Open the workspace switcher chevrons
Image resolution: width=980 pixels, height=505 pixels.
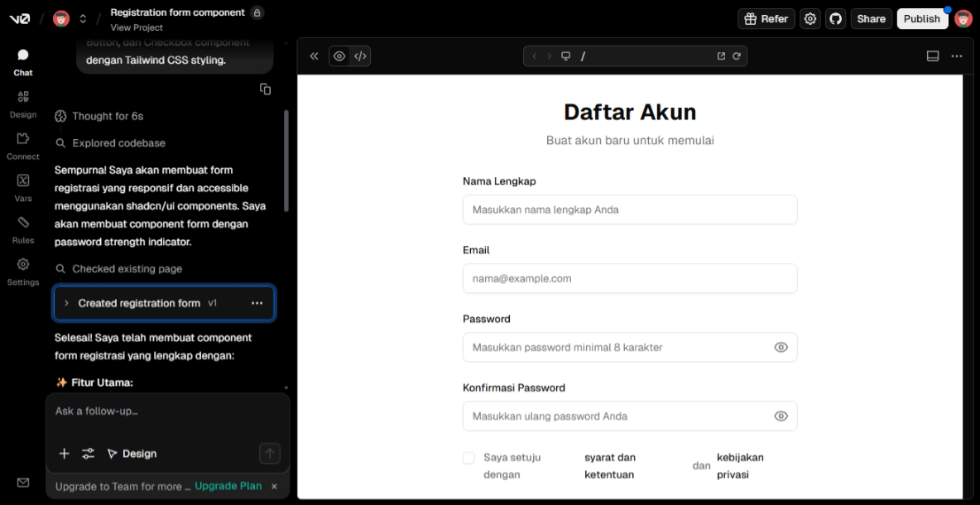click(83, 19)
